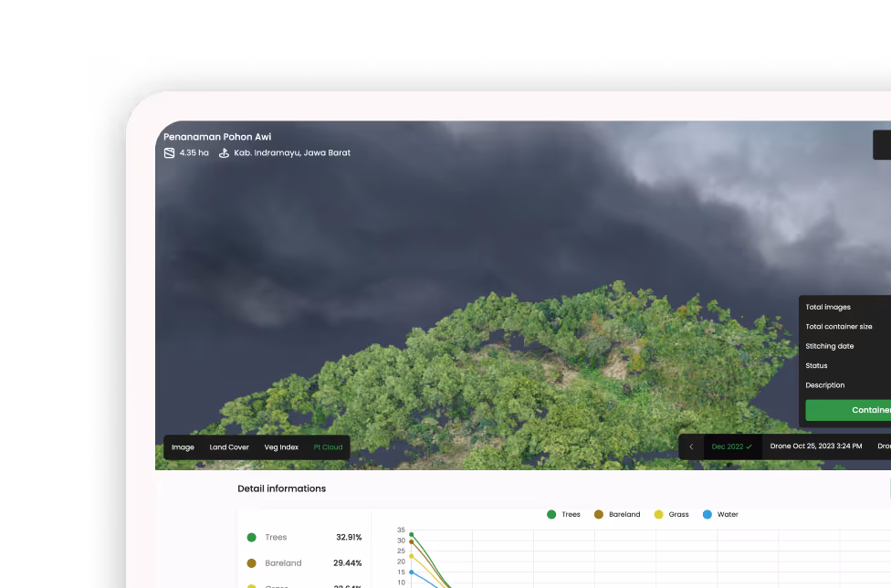Click the blue Water chart point at 15

pos(412,572)
